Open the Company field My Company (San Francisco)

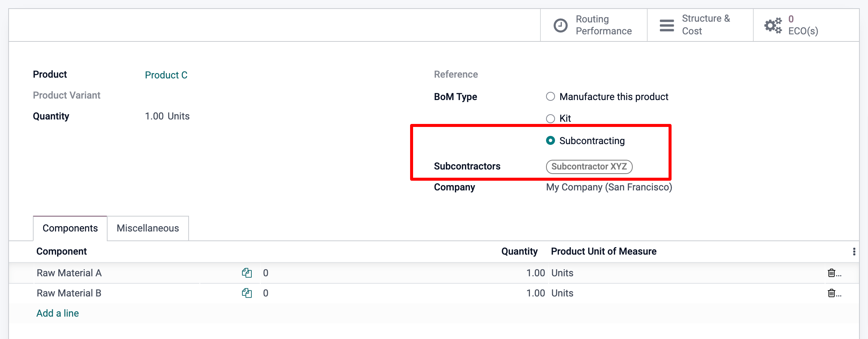point(609,187)
